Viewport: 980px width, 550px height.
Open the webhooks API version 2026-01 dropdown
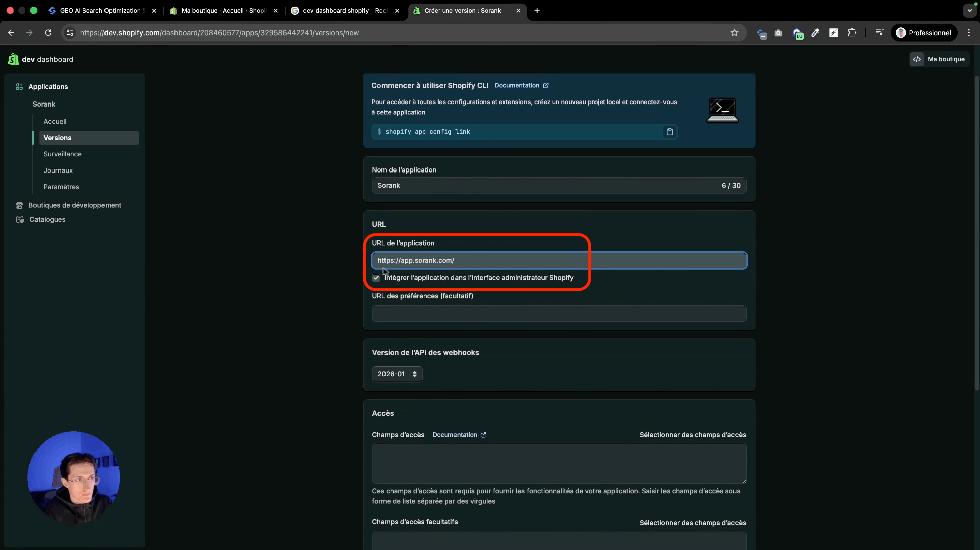click(397, 374)
